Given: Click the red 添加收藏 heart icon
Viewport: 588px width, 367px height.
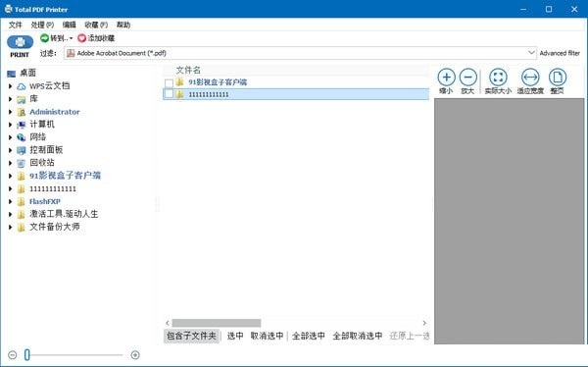Looking at the screenshot, I should pos(81,38).
